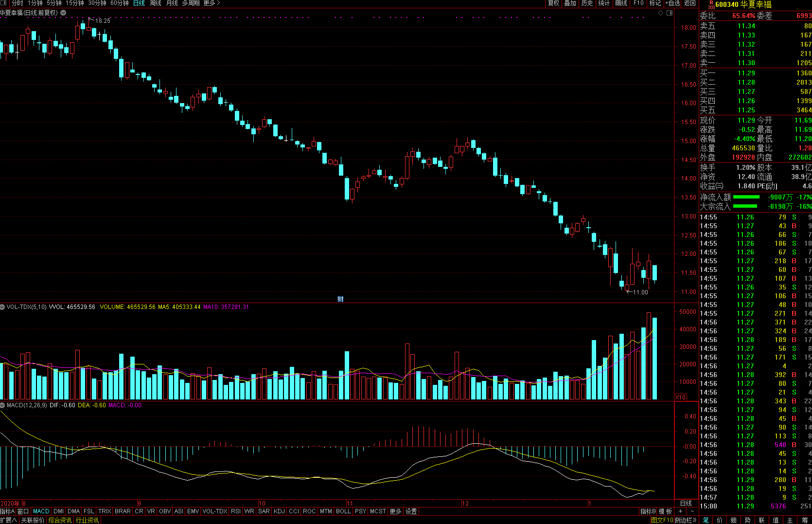Toggle the side panel icon next to the diamond
Screen dimensions: 812x524
pos(670,13)
